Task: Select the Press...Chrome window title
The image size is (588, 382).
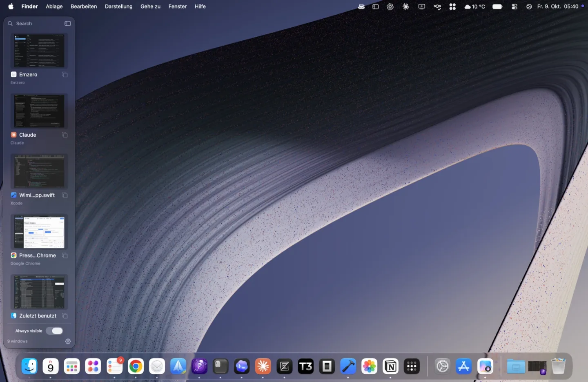Action: 38,255
